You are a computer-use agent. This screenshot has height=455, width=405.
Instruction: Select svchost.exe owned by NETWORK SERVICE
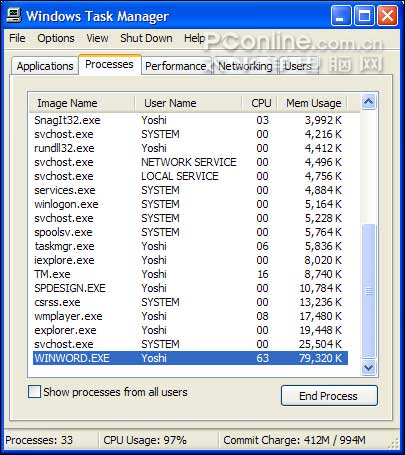(190, 162)
